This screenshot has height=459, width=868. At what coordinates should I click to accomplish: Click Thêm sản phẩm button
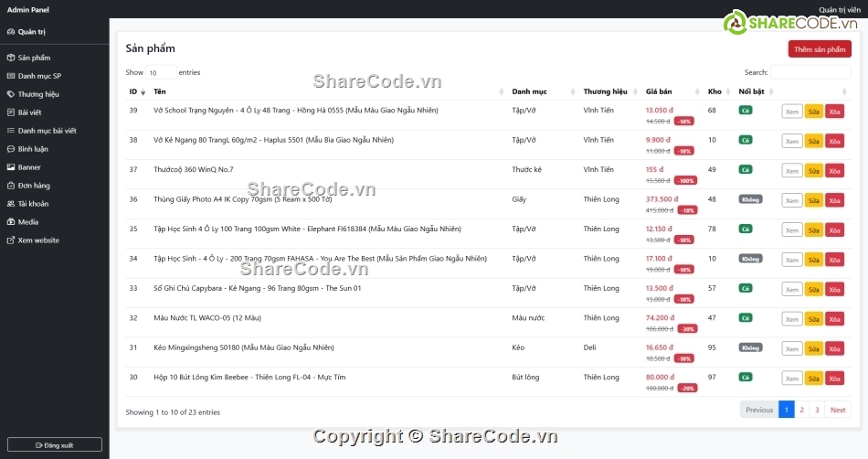pos(820,49)
